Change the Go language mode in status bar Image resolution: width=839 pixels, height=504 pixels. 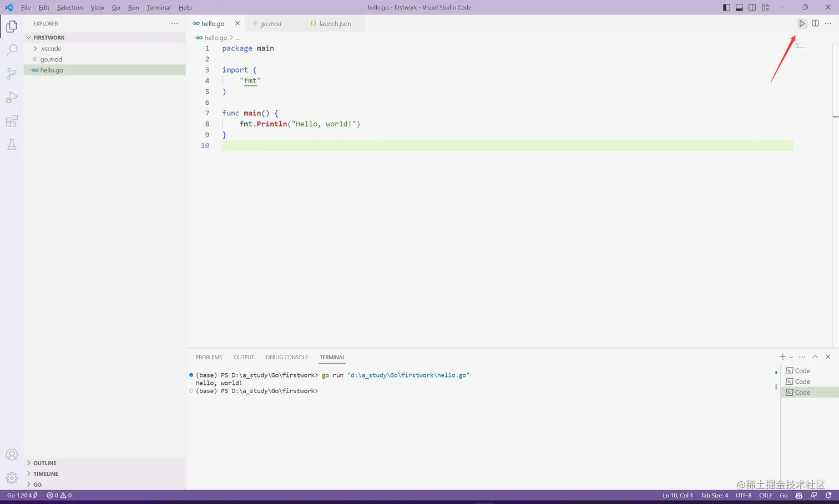(x=784, y=495)
